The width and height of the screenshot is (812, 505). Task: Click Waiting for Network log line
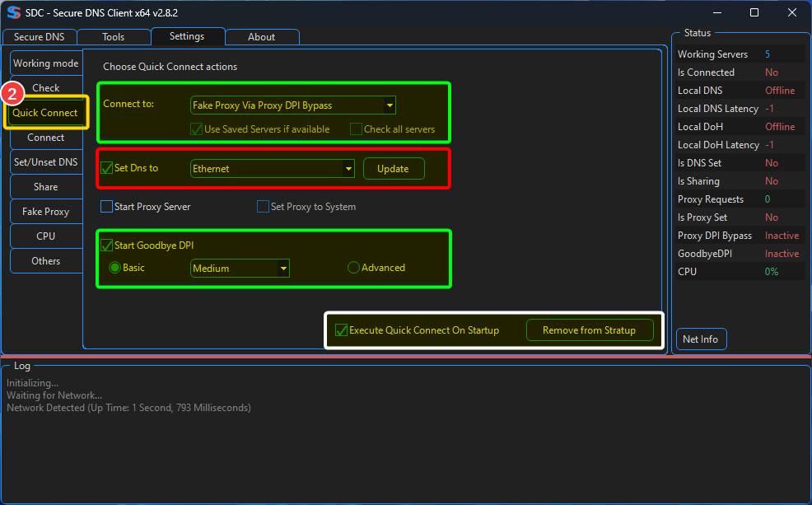[54, 395]
